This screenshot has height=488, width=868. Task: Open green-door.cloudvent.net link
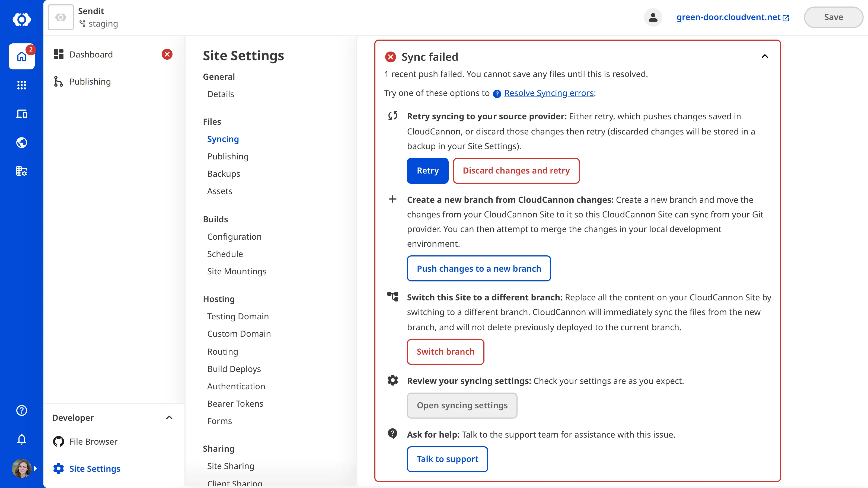pyautogui.click(x=733, y=17)
